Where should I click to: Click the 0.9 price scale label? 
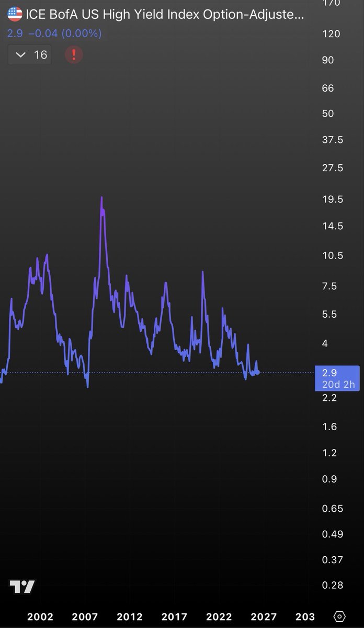click(x=329, y=479)
